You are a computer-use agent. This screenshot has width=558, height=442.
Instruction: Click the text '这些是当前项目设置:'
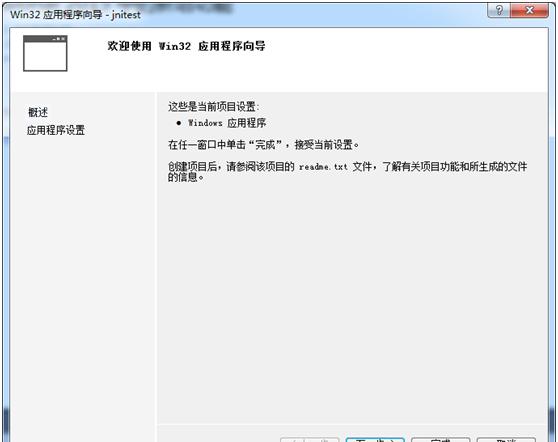[214, 106]
